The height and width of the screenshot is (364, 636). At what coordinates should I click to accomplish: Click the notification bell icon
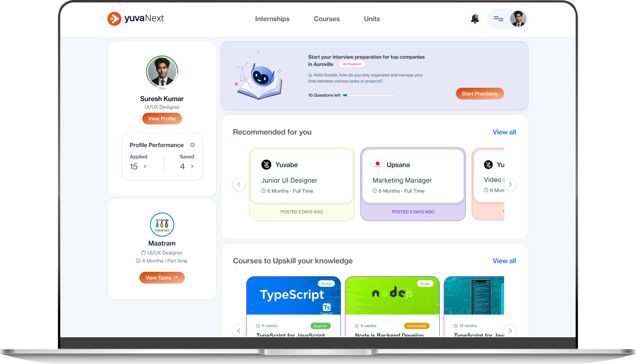(475, 19)
